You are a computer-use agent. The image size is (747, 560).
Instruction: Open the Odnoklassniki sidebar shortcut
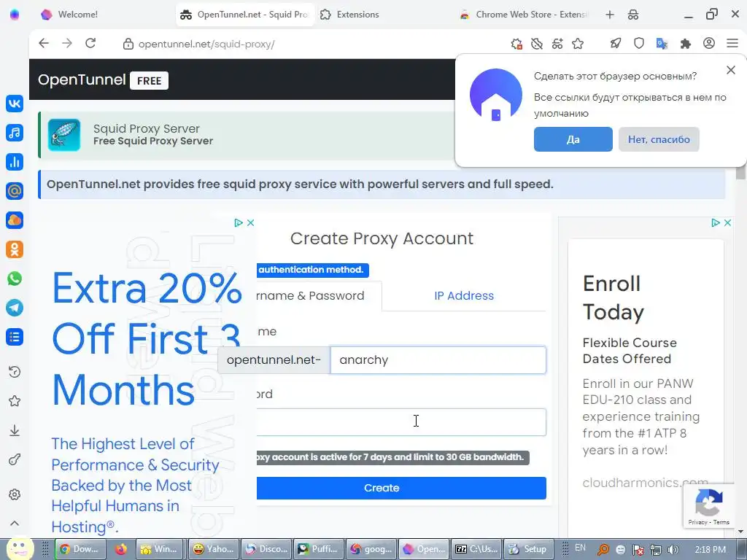15,249
